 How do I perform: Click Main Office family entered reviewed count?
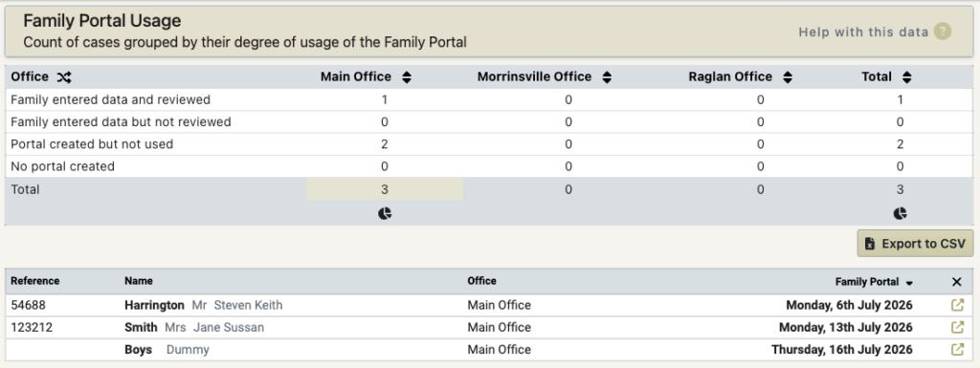[x=385, y=99]
